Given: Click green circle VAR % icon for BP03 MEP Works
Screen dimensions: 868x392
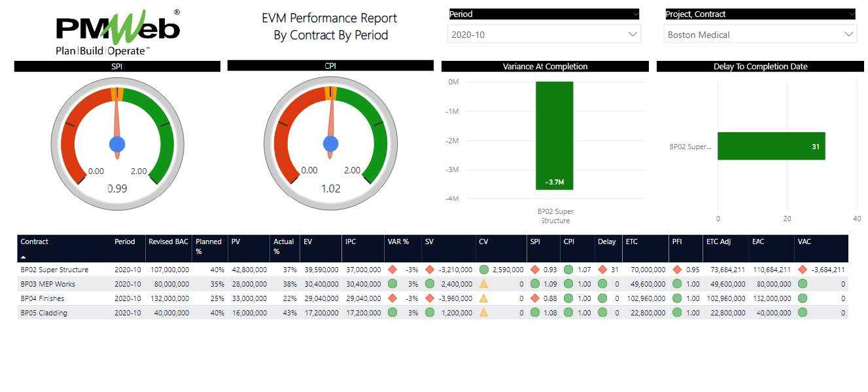Looking at the screenshot, I should [x=392, y=283].
